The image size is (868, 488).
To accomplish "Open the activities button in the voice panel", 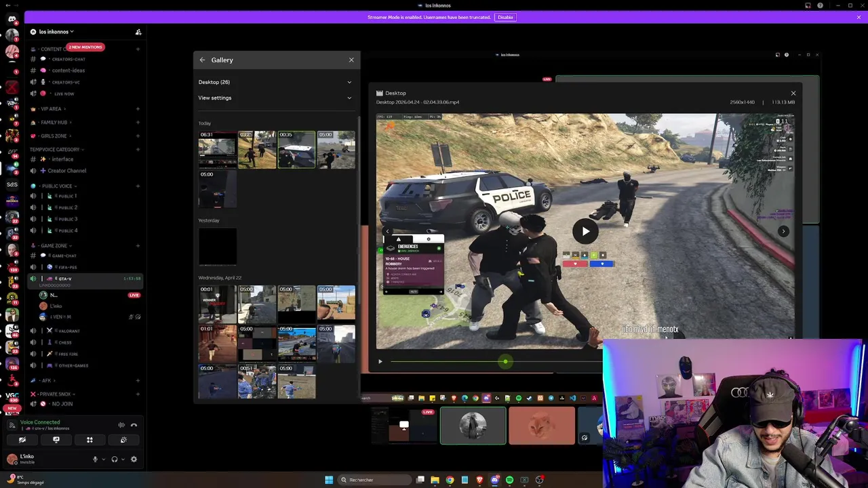I will coord(90,440).
